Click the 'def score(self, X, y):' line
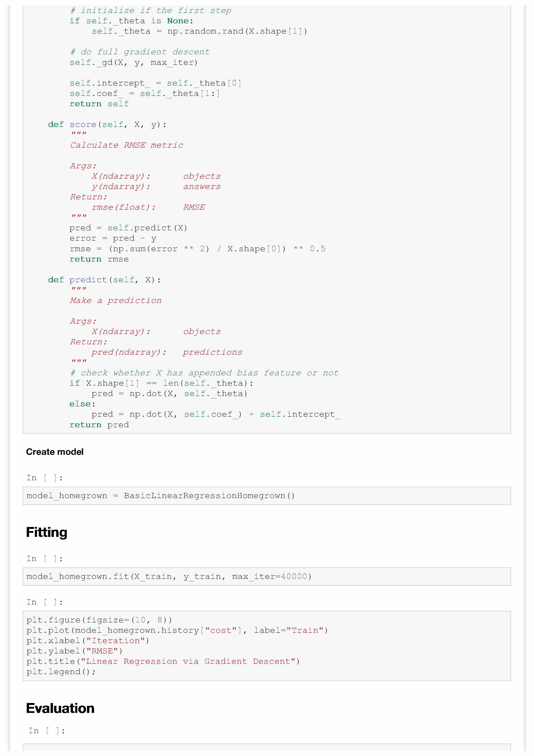534x756 pixels. 107,125
